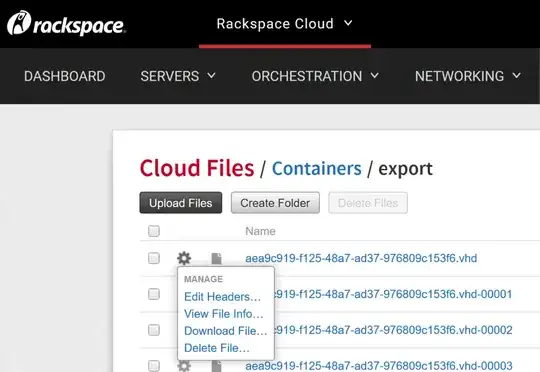Screen dimensions: 540x372
Task: Open the .vhd-00002 file link
Action: point(393,330)
